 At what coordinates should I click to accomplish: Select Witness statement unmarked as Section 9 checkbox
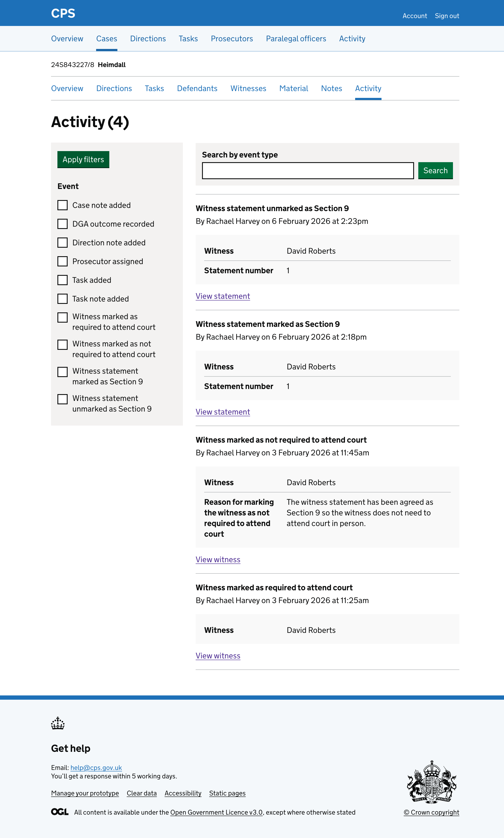[x=63, y=399]
